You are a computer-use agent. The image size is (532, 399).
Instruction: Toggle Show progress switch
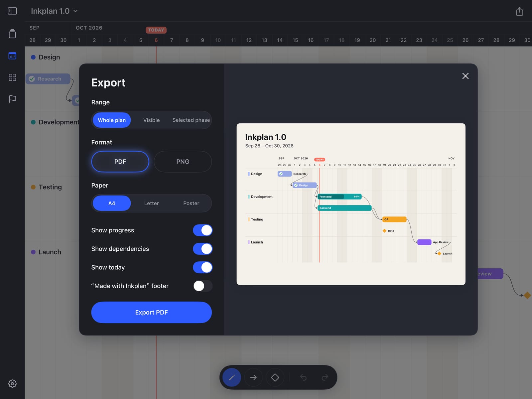click(202, 230)
